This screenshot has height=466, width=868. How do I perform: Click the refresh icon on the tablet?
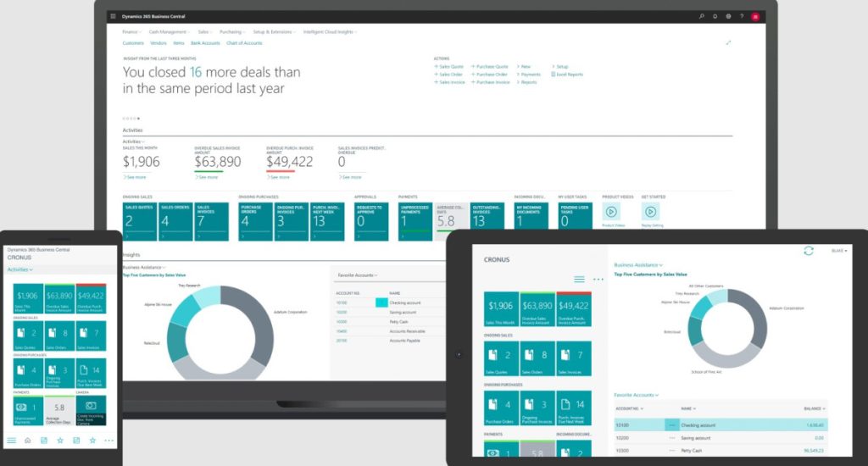(808, 251)
